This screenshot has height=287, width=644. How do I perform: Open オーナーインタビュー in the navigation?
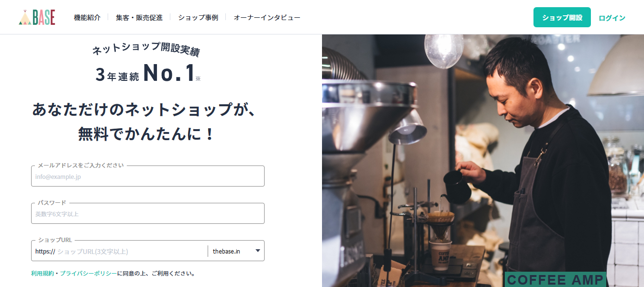[267, 17]
